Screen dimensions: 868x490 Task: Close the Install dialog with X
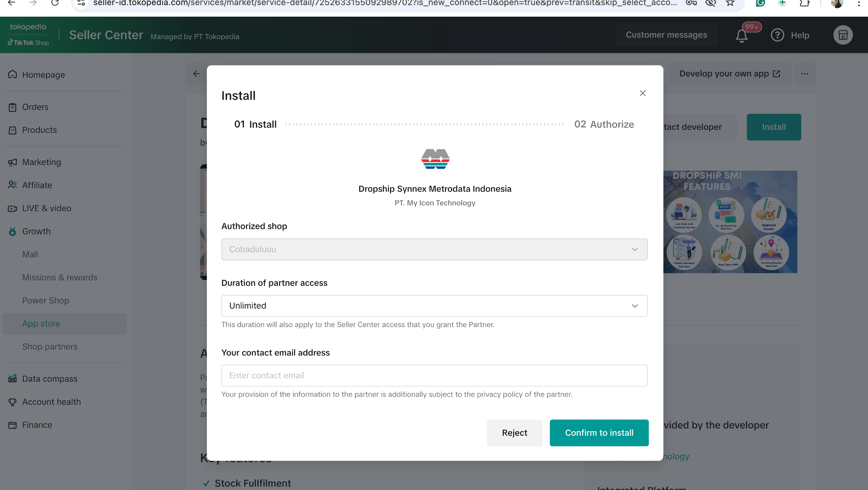pos(643,93)
